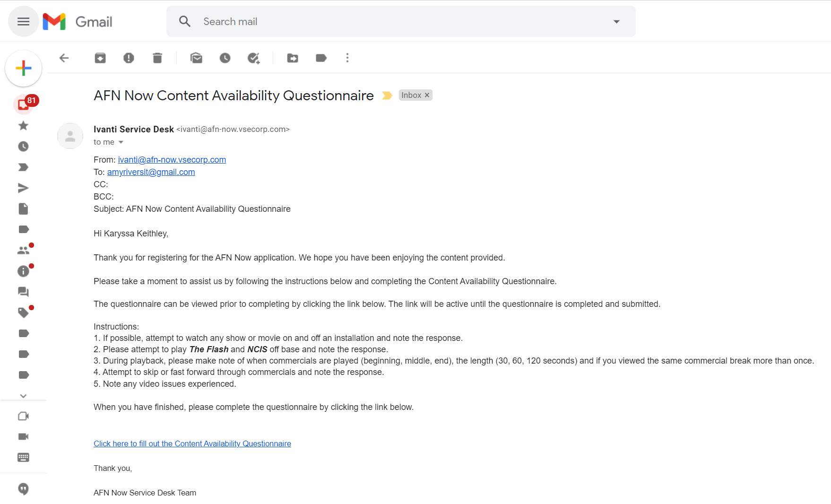This screenshot has width=831, height=504.
Task: Expand more labels chevron in sidebar
Action: pyautogui.click(x=23, y=396)
